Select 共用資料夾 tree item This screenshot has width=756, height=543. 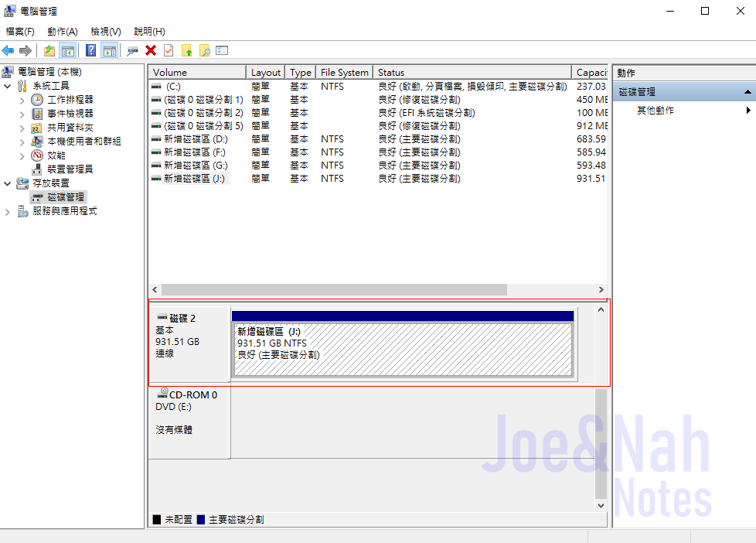[70, 128]
